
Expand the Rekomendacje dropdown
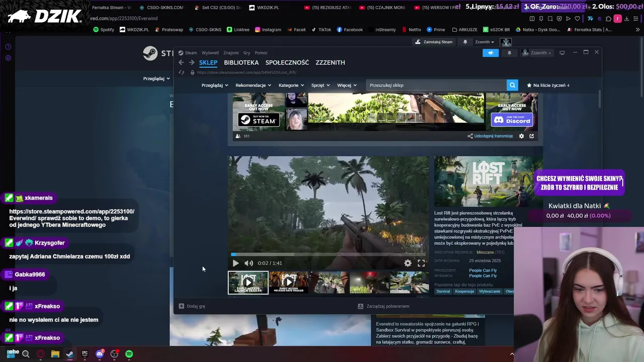point(253,85)
